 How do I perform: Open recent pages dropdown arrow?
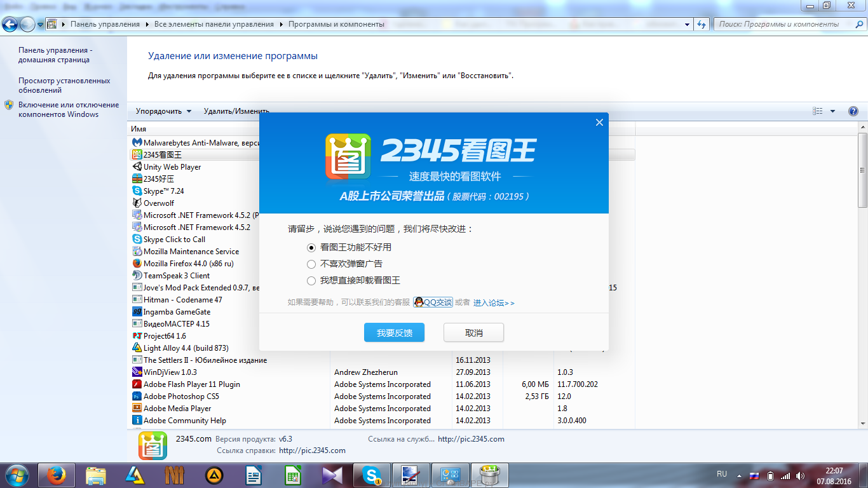click(41, 25)
